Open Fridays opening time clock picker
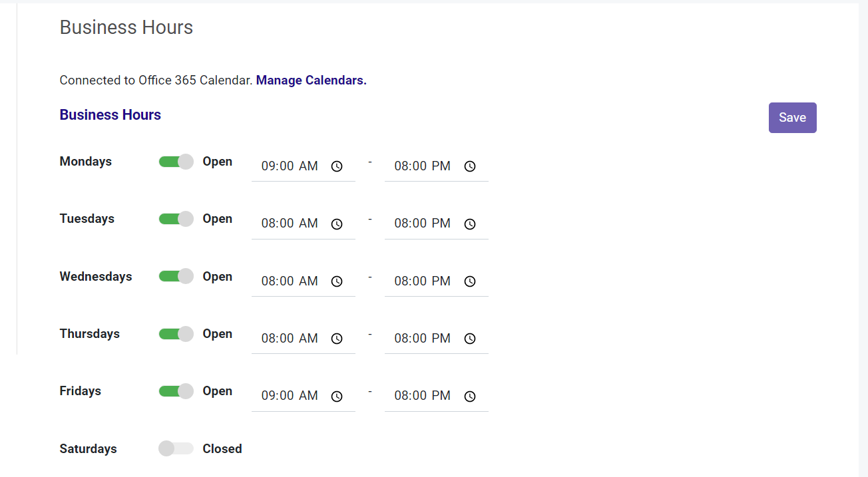Screen dimensions: 868x477 337,397
